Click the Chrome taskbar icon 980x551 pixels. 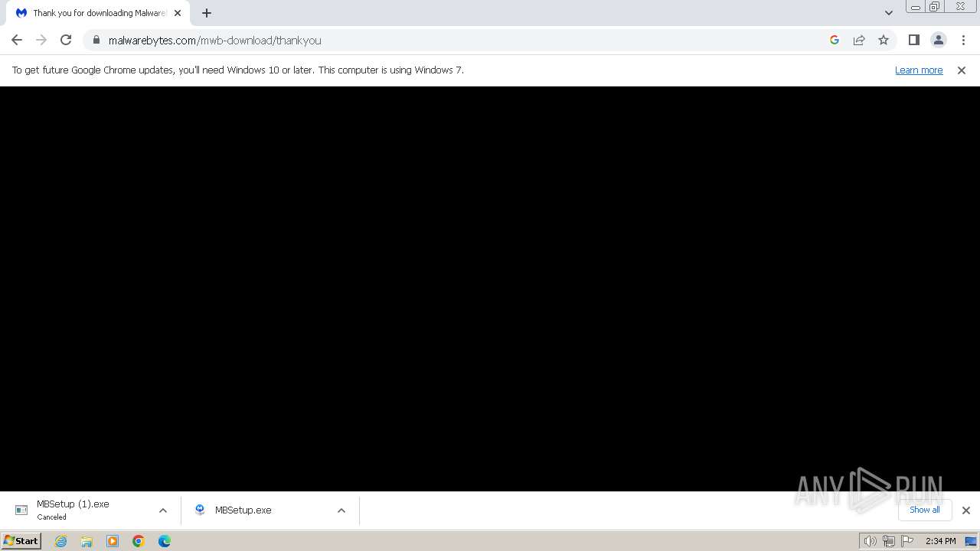(x=139, y=541)
